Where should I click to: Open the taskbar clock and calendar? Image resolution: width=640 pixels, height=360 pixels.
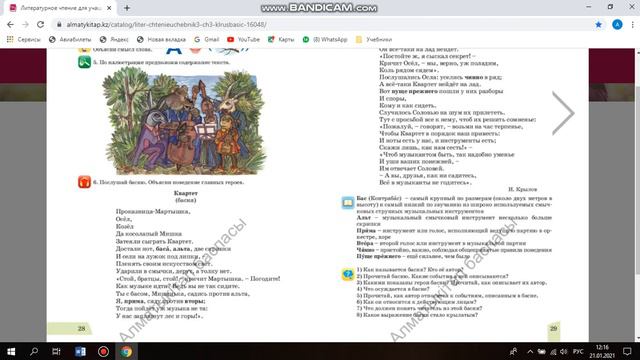[x=602, y=351]
